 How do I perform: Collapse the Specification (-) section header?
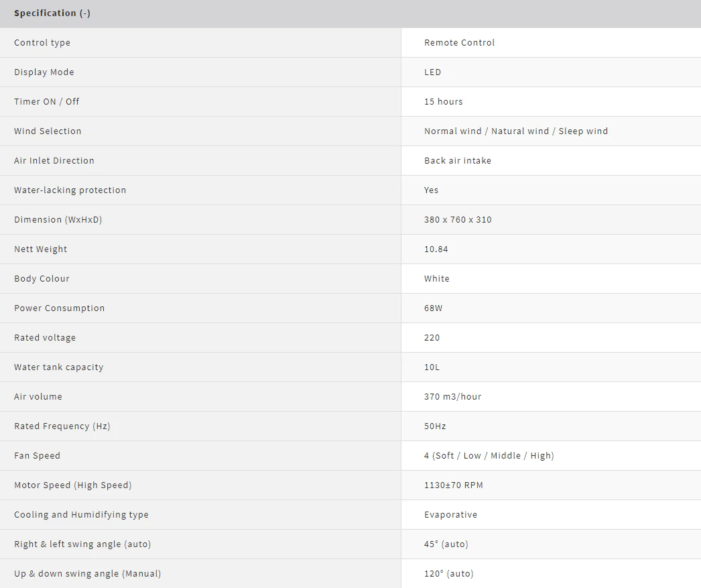click(52, 13)
